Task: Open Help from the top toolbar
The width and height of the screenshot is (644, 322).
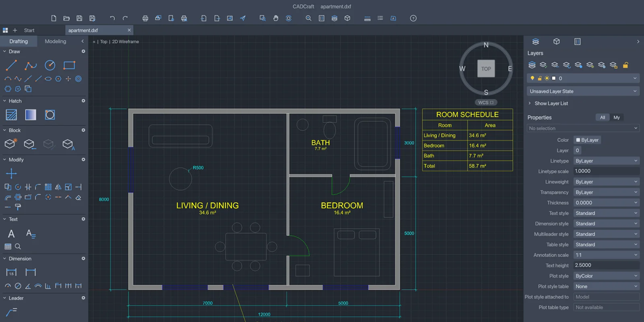Action: pyautogui.click(x=413, y=18)
